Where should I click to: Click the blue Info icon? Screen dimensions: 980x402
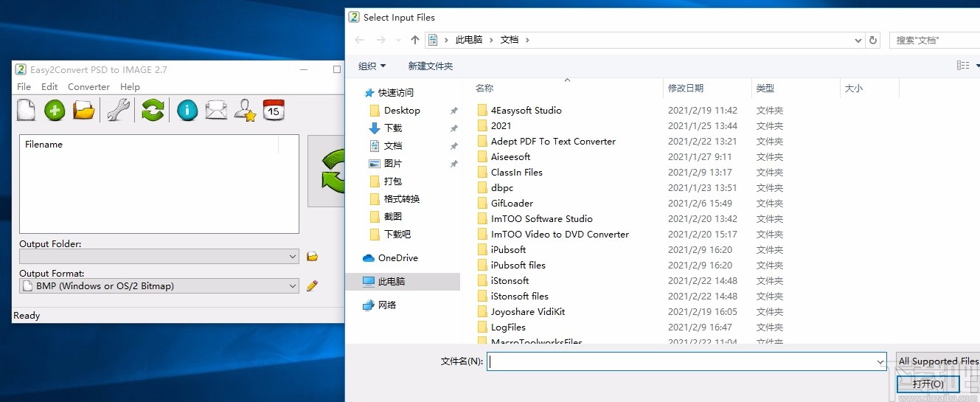point(187,111)
